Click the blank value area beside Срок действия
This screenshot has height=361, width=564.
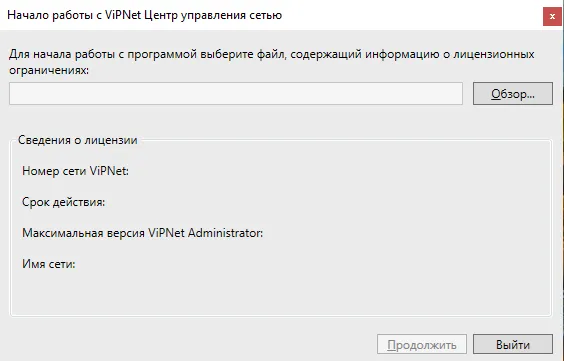point(324,202)
